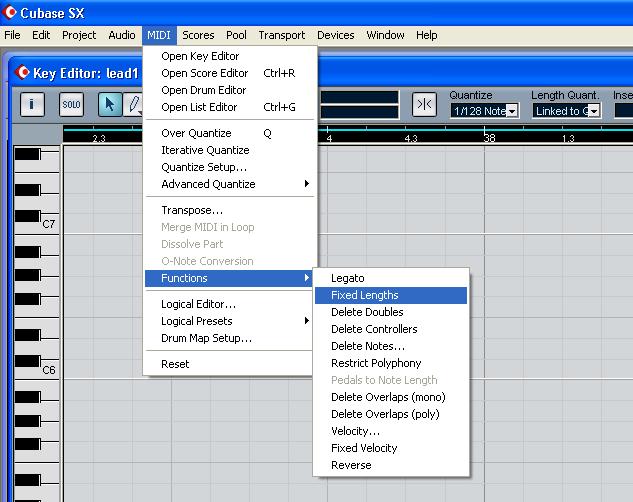
Task: Click the MIDI menu bar item
Action: coord(159,35)
